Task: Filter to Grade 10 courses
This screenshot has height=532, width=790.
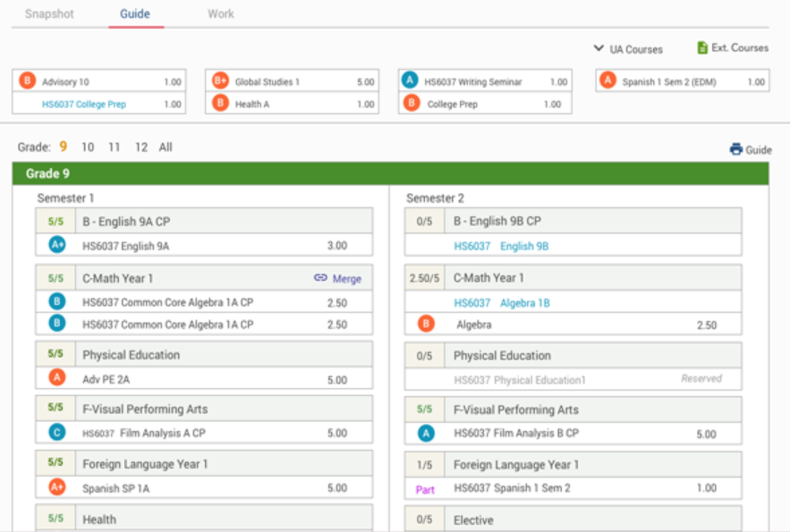Action: tap(87, 148)
